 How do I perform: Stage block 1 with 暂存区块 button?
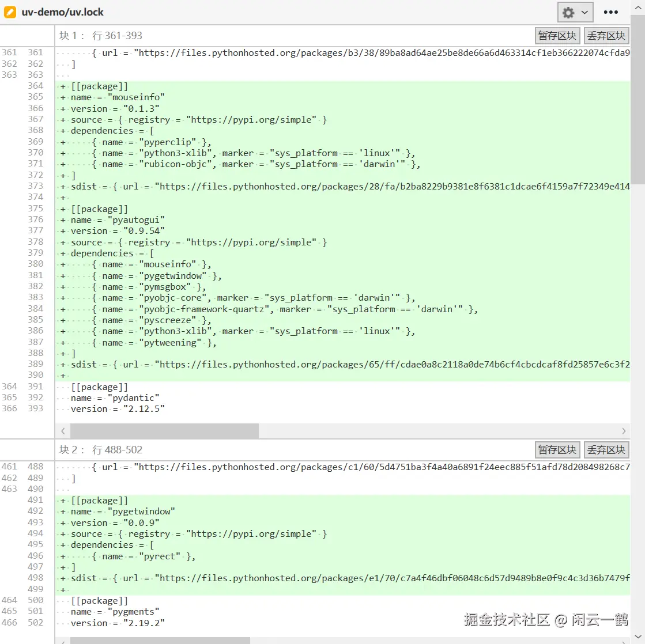(557, 36)
